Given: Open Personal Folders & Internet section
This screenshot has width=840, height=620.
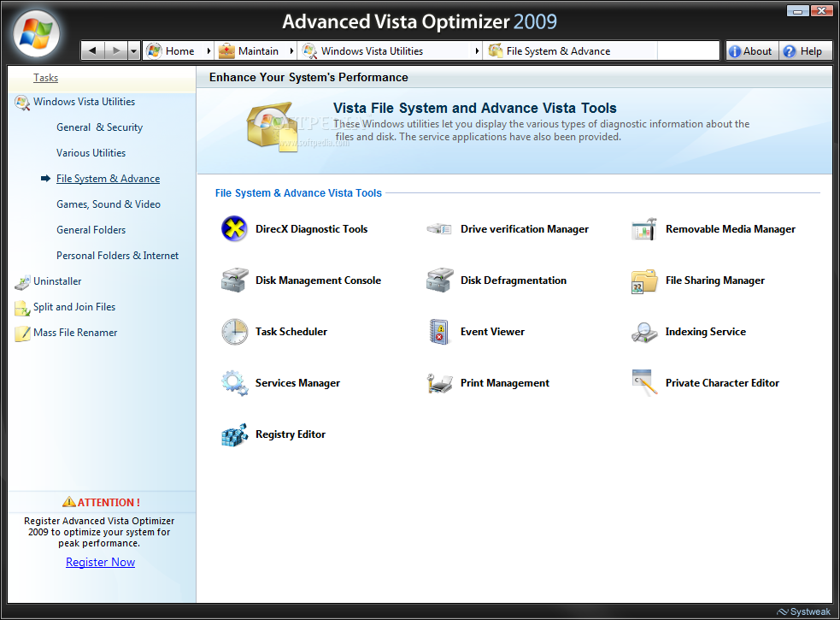Looking at the screenshot, I should [x=117, y=256].
